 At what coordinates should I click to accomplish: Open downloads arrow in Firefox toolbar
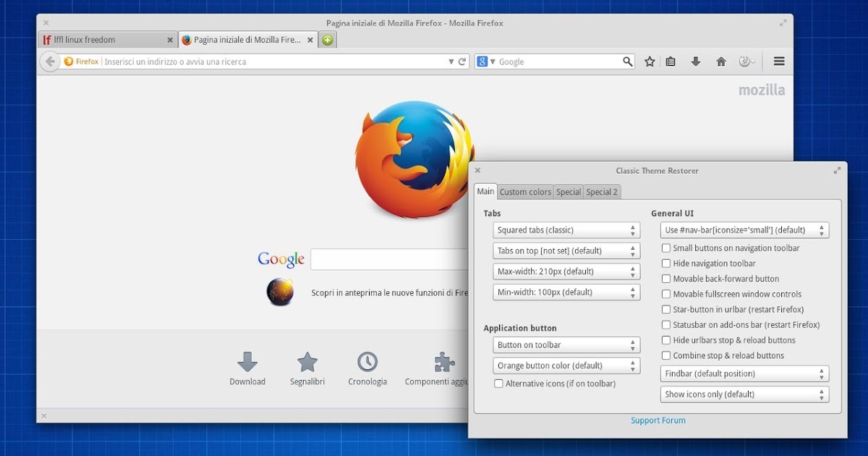(x=696, y=62)
